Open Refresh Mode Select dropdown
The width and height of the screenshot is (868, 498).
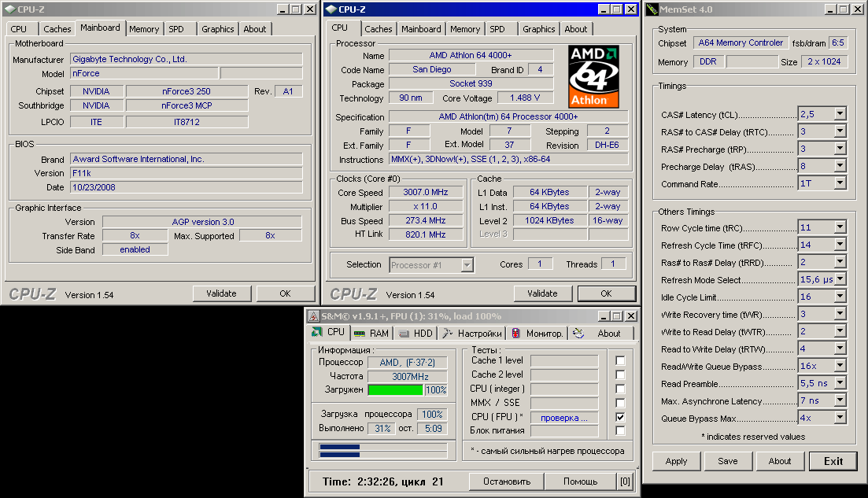840,279
